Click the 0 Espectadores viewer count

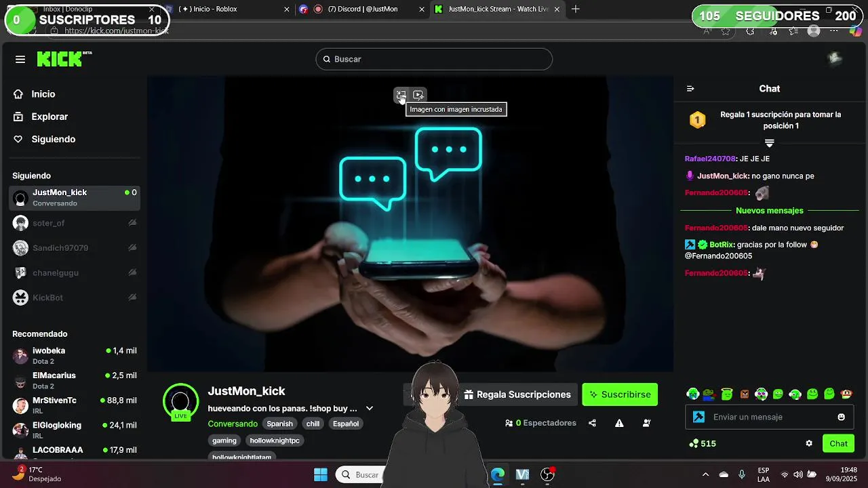pos(540,423)
